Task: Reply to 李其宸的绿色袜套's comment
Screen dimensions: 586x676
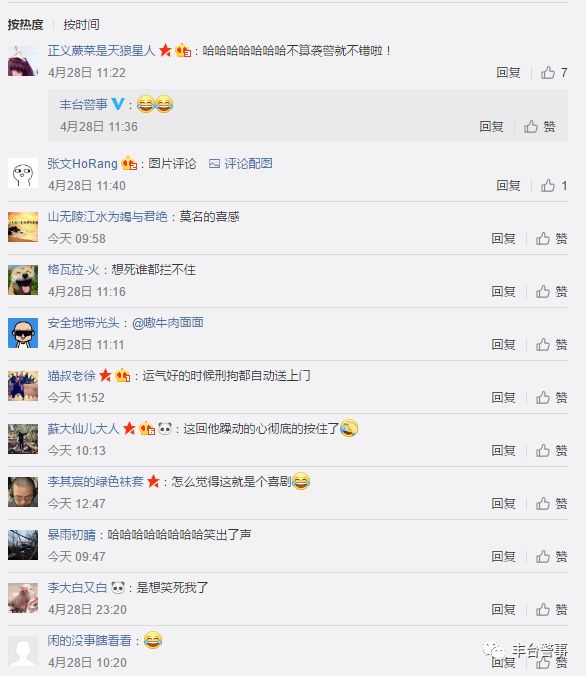Action: 503,504
